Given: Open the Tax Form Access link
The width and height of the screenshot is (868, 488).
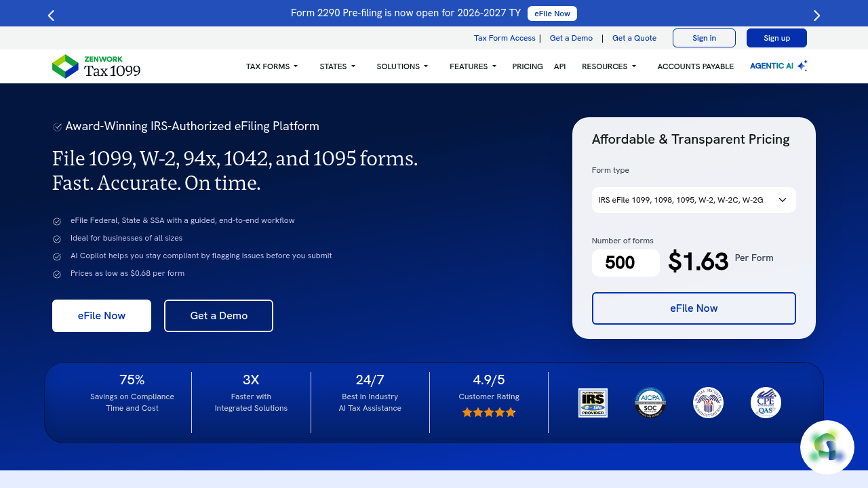Looking at the screenshot, I should click(x=505, y=38).
